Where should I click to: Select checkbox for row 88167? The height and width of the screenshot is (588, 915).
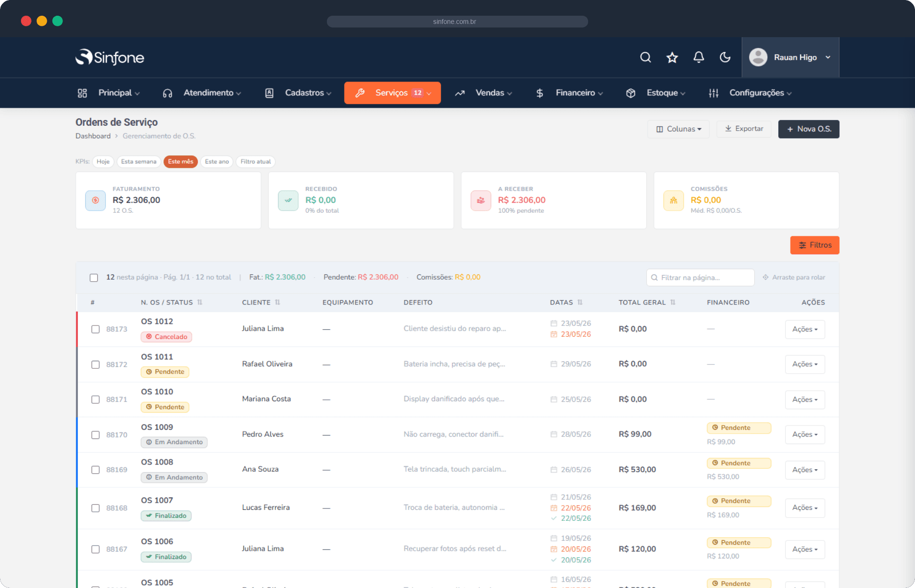pyautogui.click(x=95, y=549)
